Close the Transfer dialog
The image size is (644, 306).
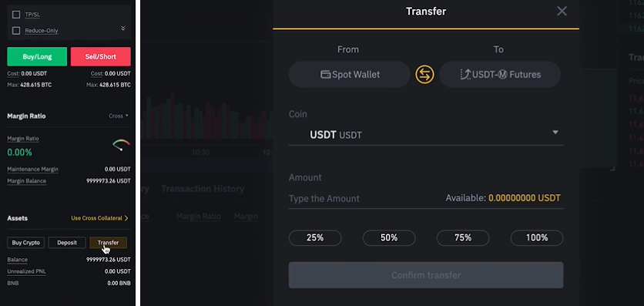pyautogui.click(x=562, y=11)
